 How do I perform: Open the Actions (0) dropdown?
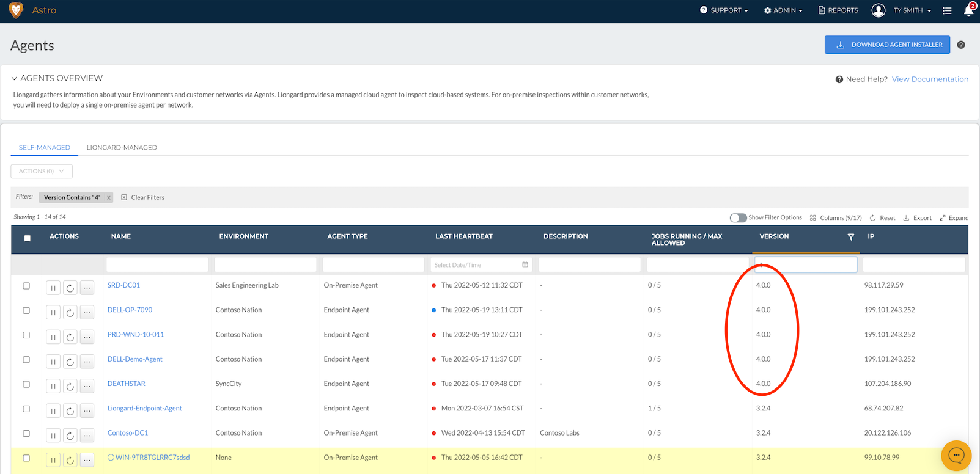[x=42, y=172]
